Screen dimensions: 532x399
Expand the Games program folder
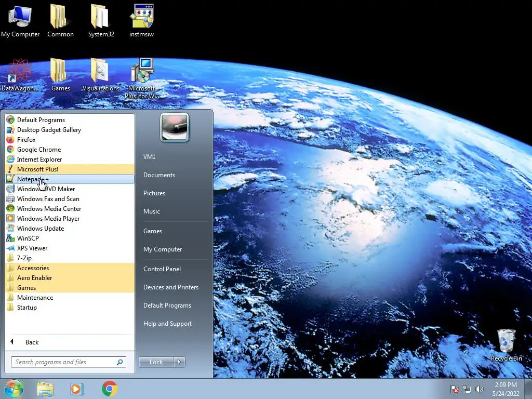pyautogui.click(x=70, y=287)
